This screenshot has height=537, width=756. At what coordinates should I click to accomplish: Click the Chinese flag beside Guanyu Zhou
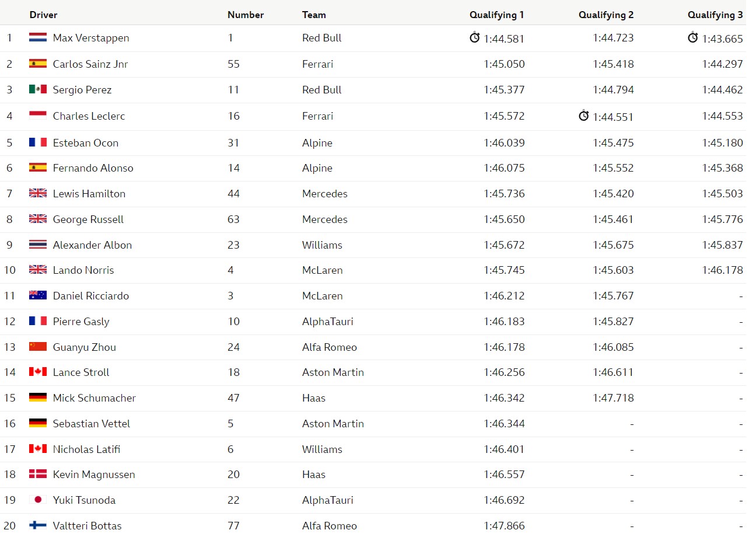(x=38, y=347)
